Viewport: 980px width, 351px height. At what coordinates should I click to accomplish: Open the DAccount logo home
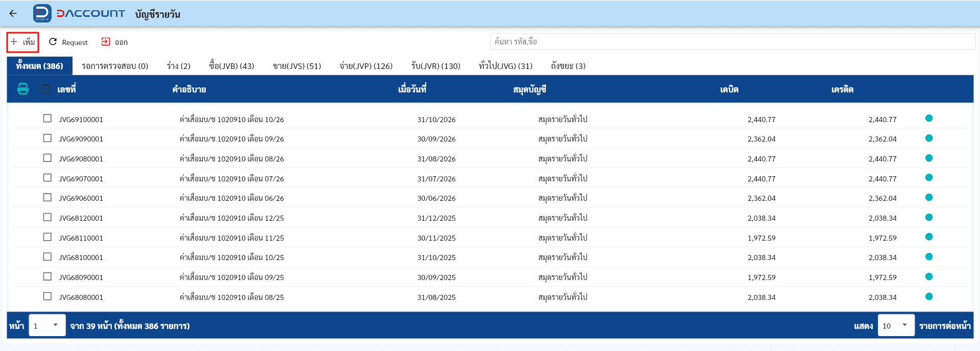coord(79,14)
